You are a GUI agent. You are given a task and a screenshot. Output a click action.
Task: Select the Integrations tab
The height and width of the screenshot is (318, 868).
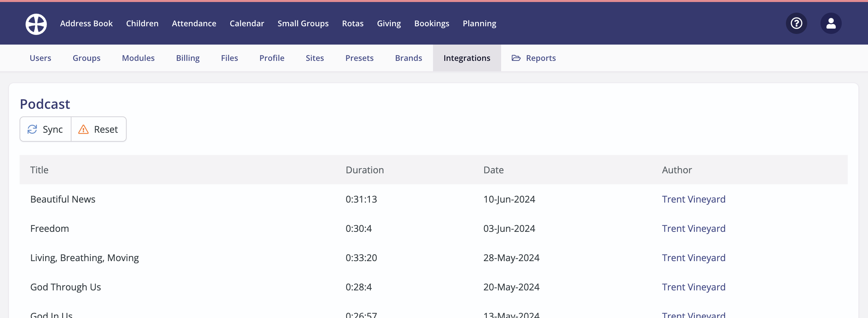point(467,58)
